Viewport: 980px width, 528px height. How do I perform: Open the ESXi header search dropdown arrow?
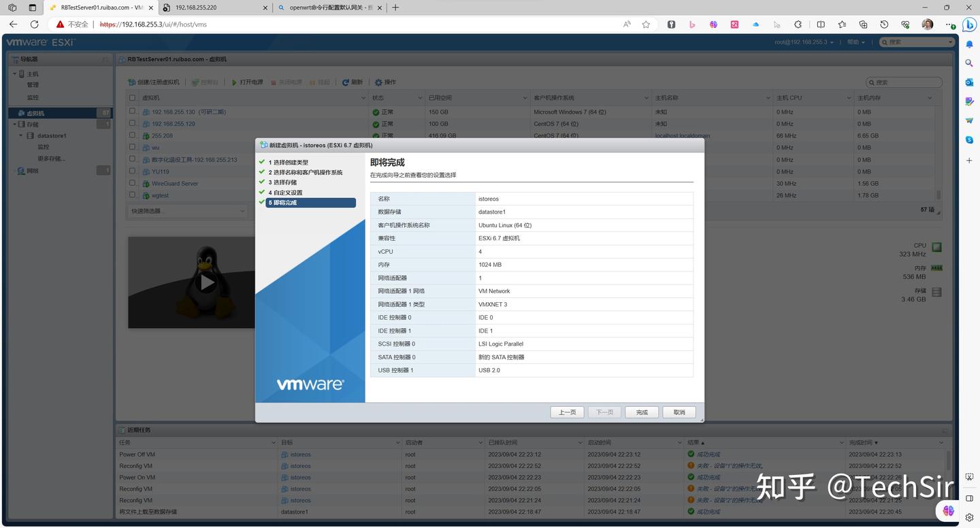pyautogui.click(x=950, y=42)
